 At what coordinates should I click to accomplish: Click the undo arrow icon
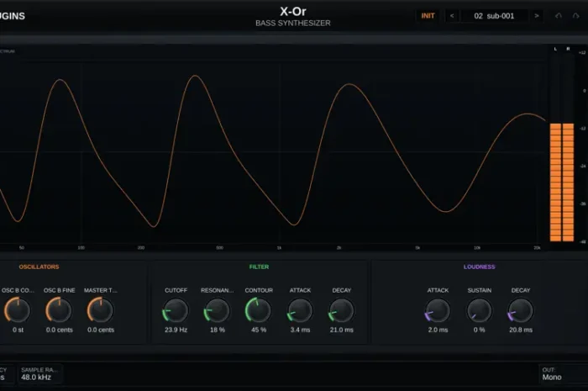[x=559, y=16]
